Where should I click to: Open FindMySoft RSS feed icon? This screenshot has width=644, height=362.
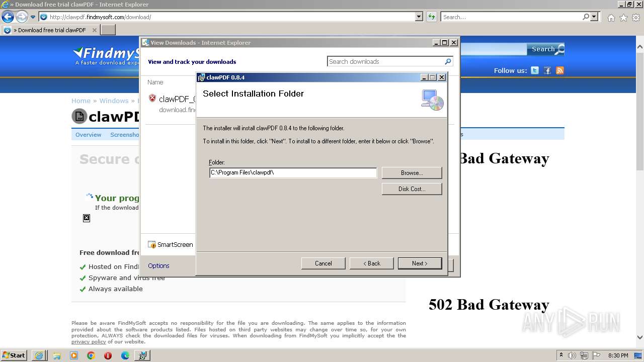(x=560, y=70)
